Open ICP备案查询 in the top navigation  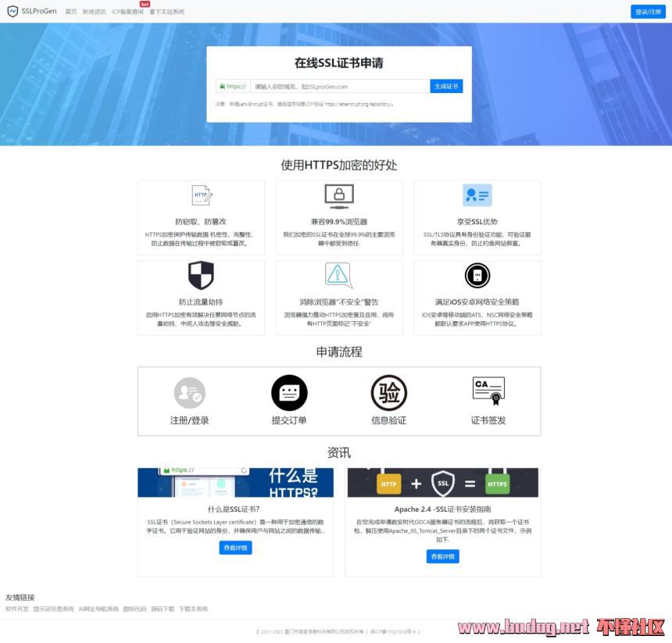click(127, 13)
